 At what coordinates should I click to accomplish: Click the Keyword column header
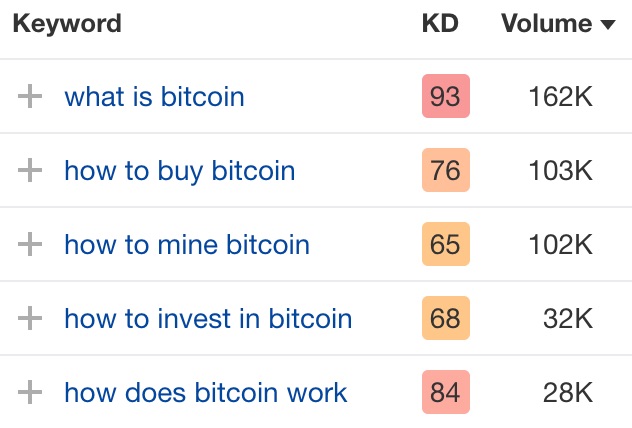(x=67, y=24)
